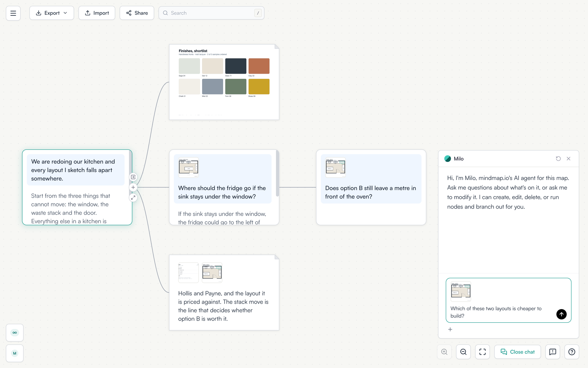Reset the Milo chat conversation
Image resolution: width=588 pixels, height=368 pixels.
point(558,159)
